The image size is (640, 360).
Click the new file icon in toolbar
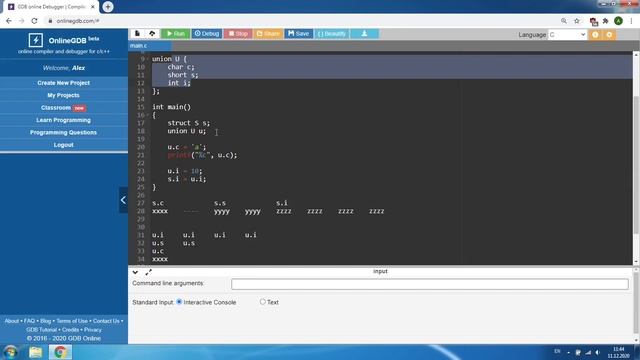pyautogui.click(x=137, y=33)
